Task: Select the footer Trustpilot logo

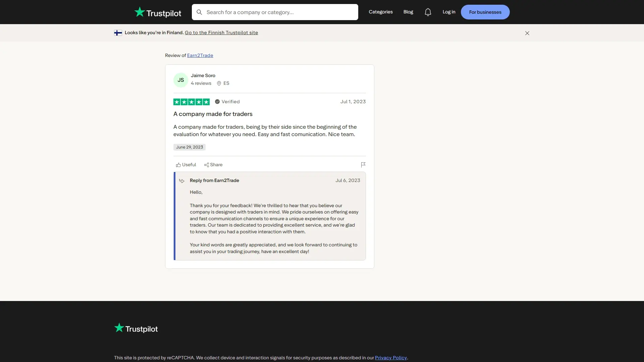Action: click(136, 328)
